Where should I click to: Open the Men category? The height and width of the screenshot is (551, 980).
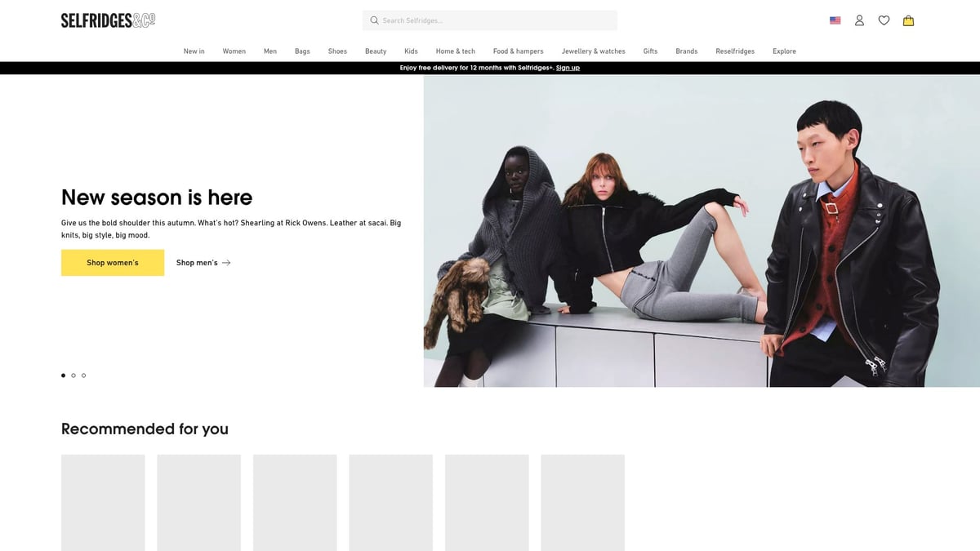(269, 51)
